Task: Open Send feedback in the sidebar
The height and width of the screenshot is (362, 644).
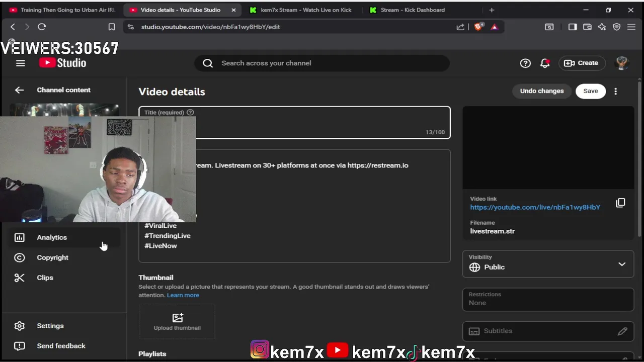Action: [64, 346]
